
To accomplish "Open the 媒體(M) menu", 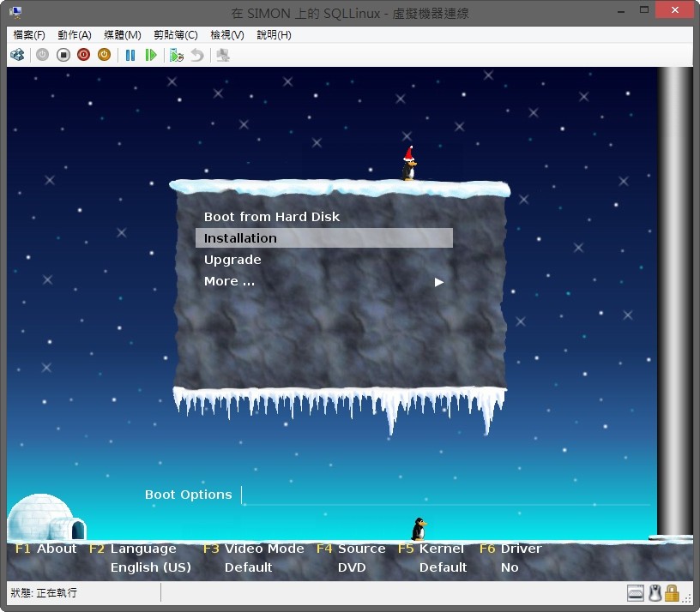I will [123, 35].
